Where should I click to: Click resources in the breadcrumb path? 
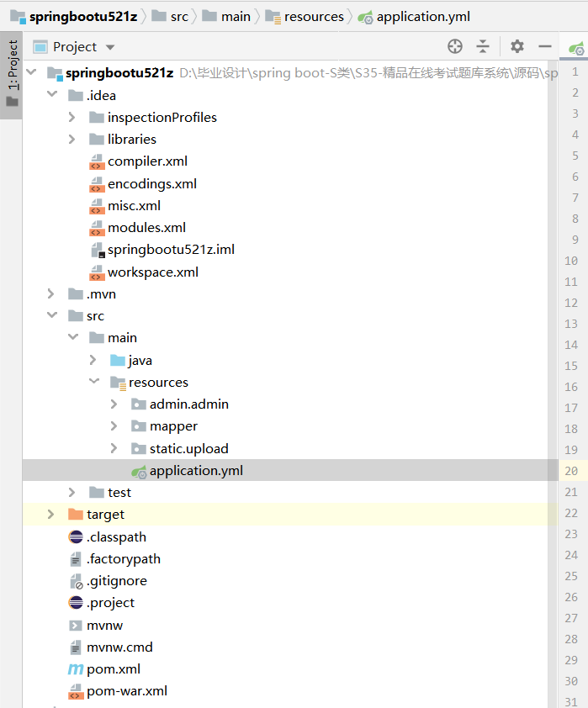tap(313, 17)
